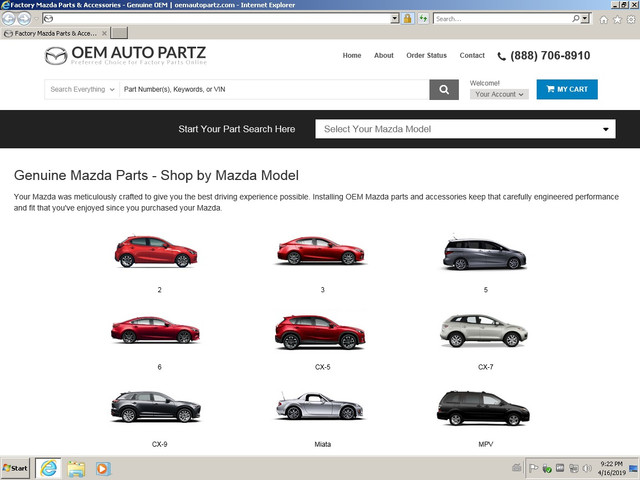Click the browser Back arrow button

coord(9,18)
